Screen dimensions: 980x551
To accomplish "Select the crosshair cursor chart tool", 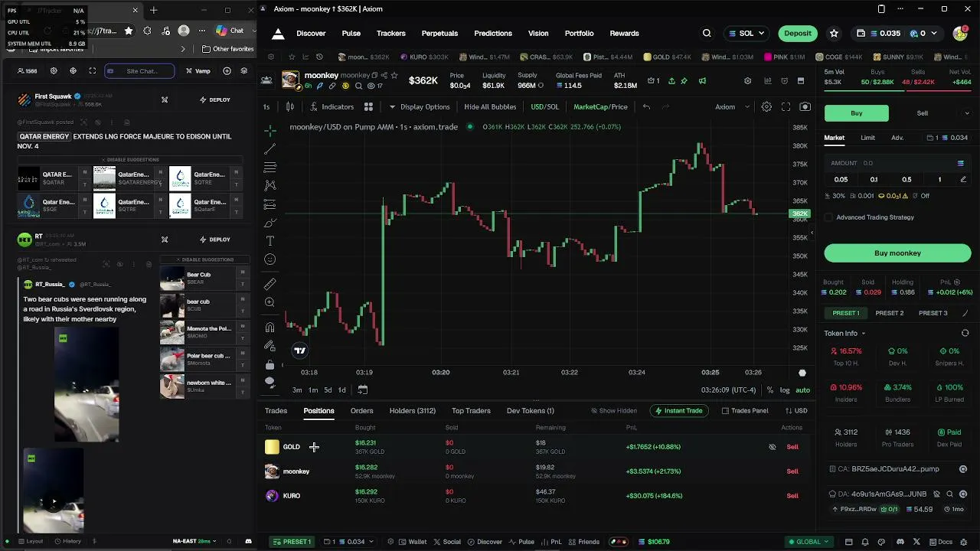I will click(269, 131).
